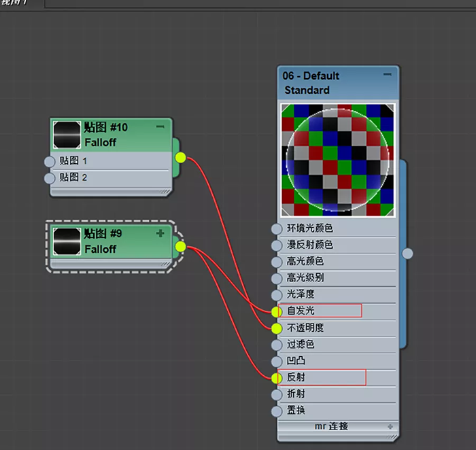476x450 pixels.
Task: Click the 置换 input socket
Action: pos(277,411)
